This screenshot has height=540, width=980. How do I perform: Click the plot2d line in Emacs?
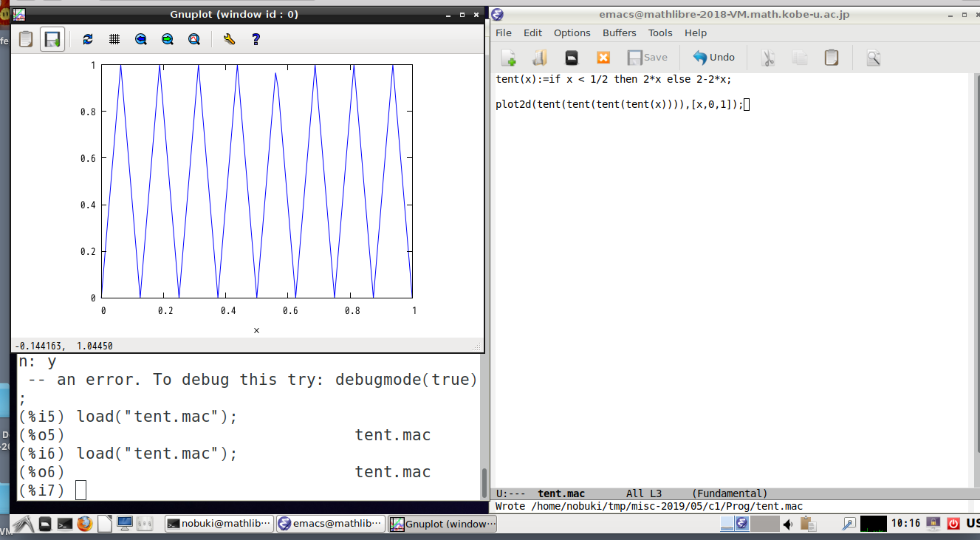(x=620, y=104)
